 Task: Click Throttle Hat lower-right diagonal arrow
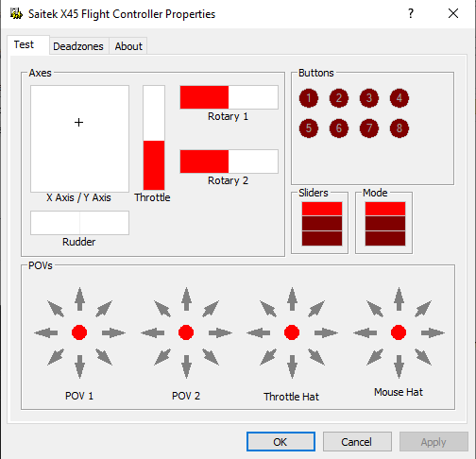coord(316,357)
